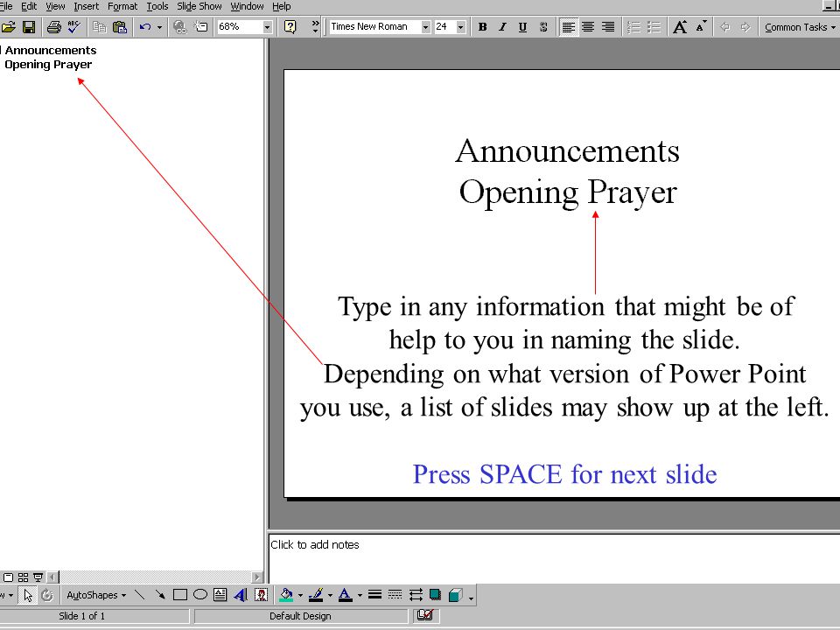Image resolution: width=840 pixels, height=630 pixels.
Task: Click the Promote left arrow icon
Action: click(x=724, y=27)
